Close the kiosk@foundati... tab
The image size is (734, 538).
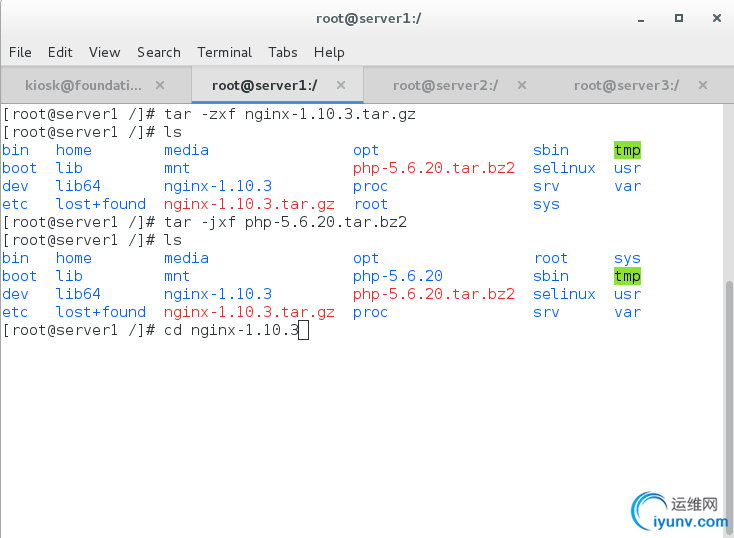(160, 85)
